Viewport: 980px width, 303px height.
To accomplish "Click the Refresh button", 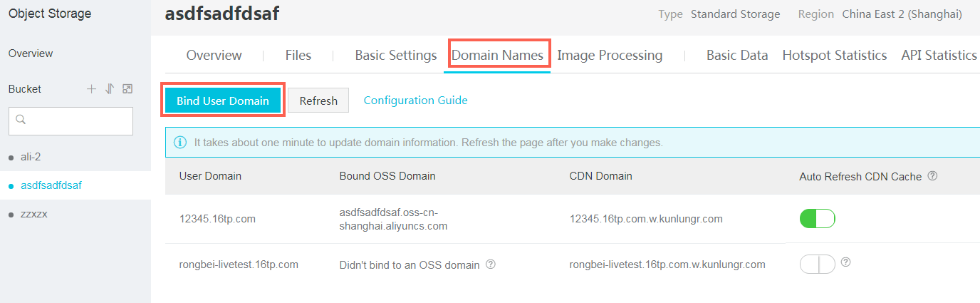I will coord(318,101).
